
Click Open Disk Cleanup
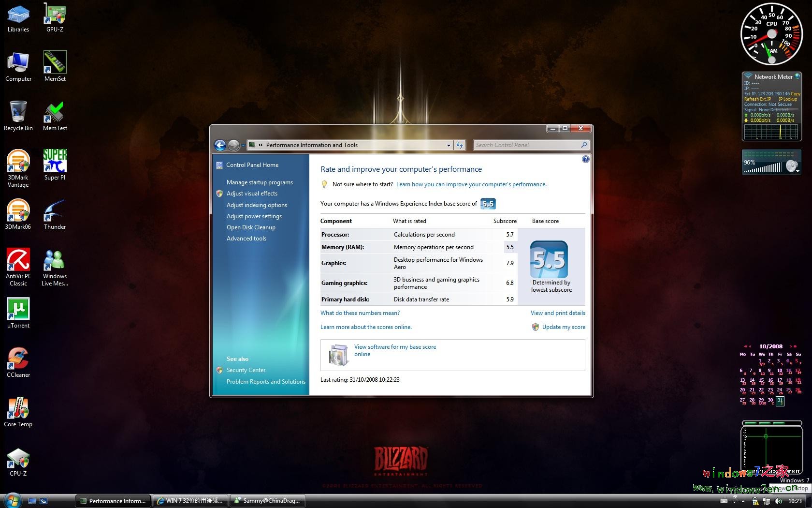click(251, 227)
